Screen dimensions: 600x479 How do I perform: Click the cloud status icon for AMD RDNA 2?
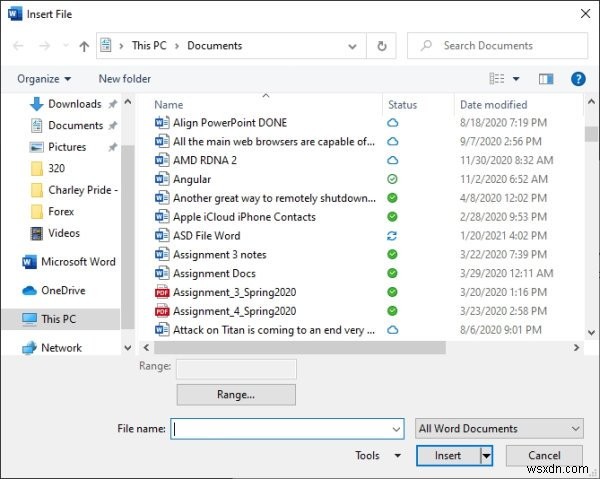(392, 160)
